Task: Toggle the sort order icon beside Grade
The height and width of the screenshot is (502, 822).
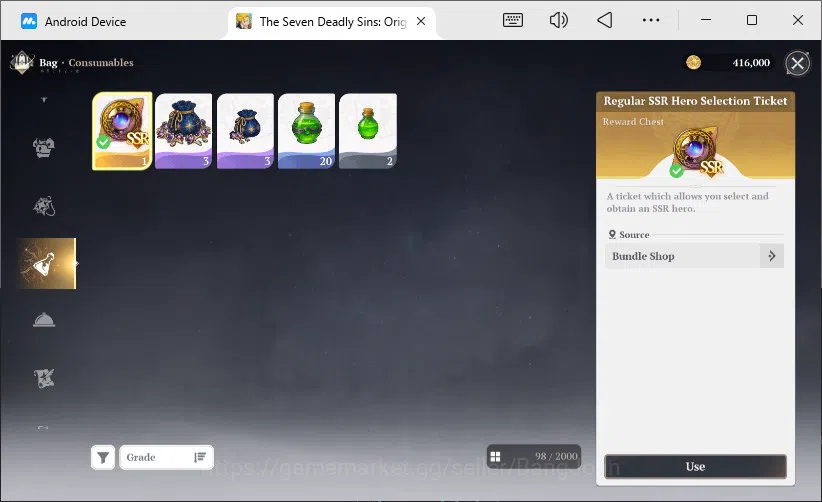Action: coord(200,457)
